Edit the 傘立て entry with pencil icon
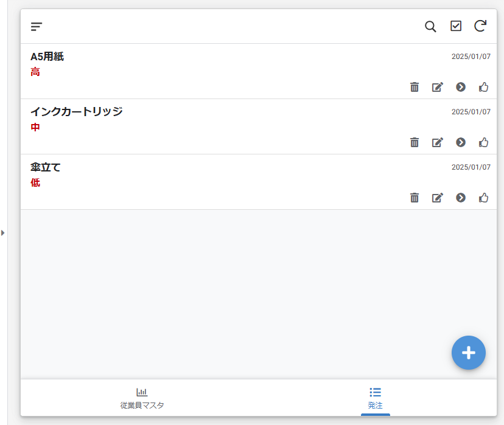The image size is (504, 425). 437,198
